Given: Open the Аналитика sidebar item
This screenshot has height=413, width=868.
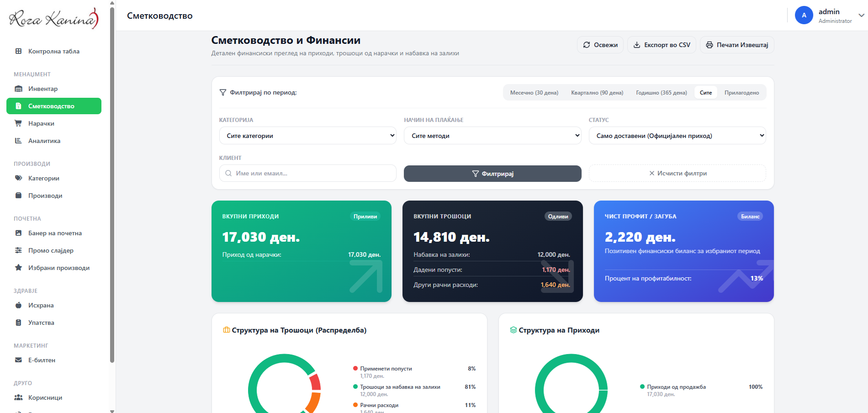Looking at the screenshot, I should coord(54,141).
